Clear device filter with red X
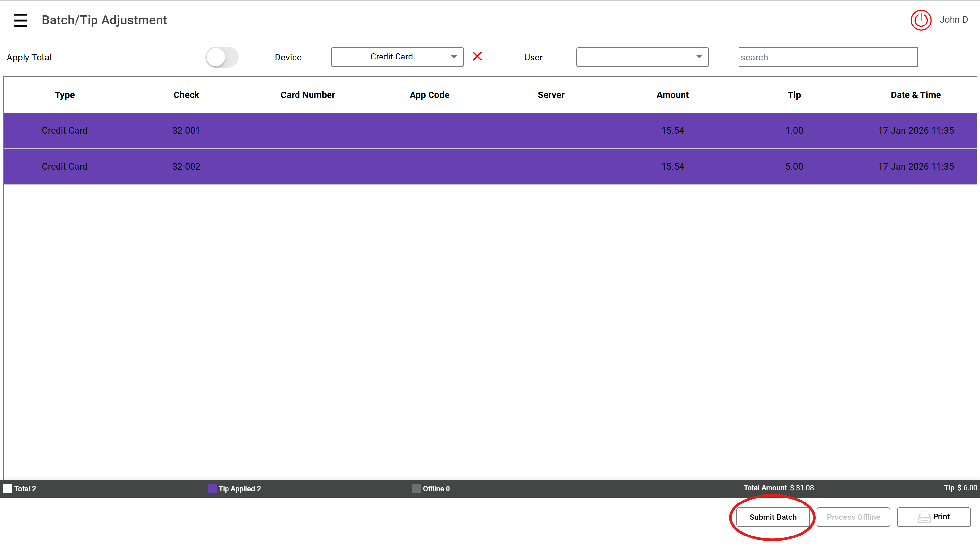This screenshot has width=980, height=544. 477,56
